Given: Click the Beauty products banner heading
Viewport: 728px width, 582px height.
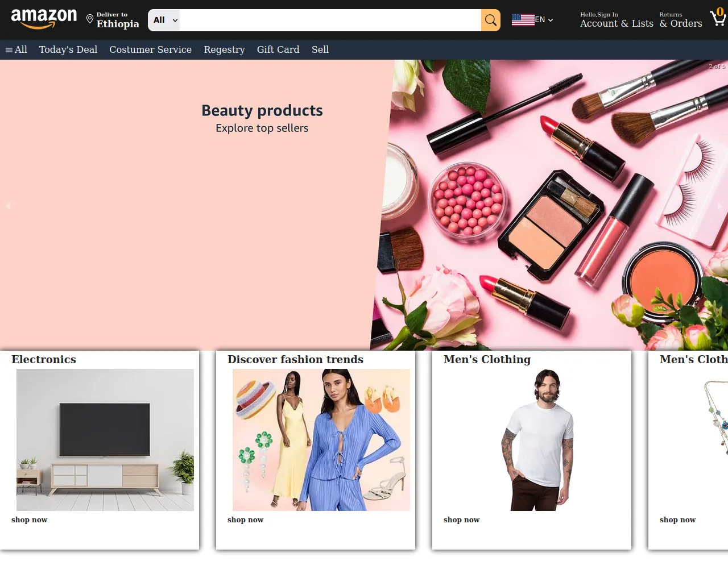Looking at the screenshot, I should tap(262, 110).
